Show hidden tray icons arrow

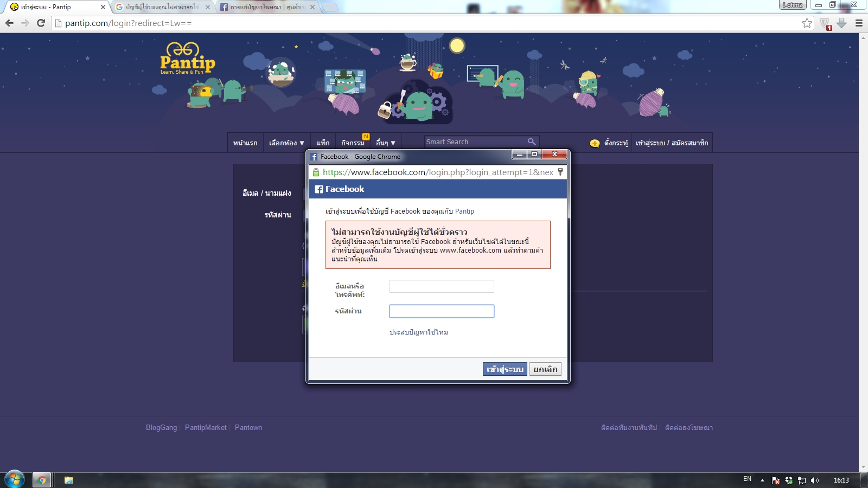pyautogui.click(x=762, y=480)
